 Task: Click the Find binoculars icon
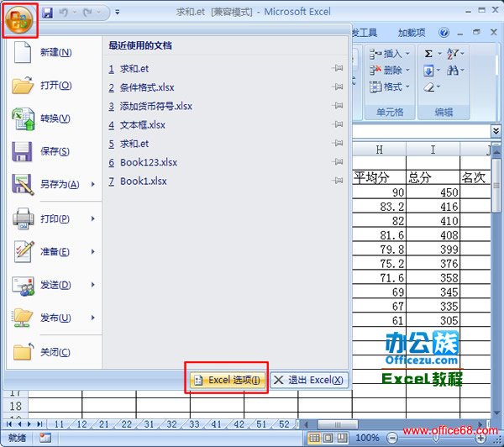pos(453,71)
